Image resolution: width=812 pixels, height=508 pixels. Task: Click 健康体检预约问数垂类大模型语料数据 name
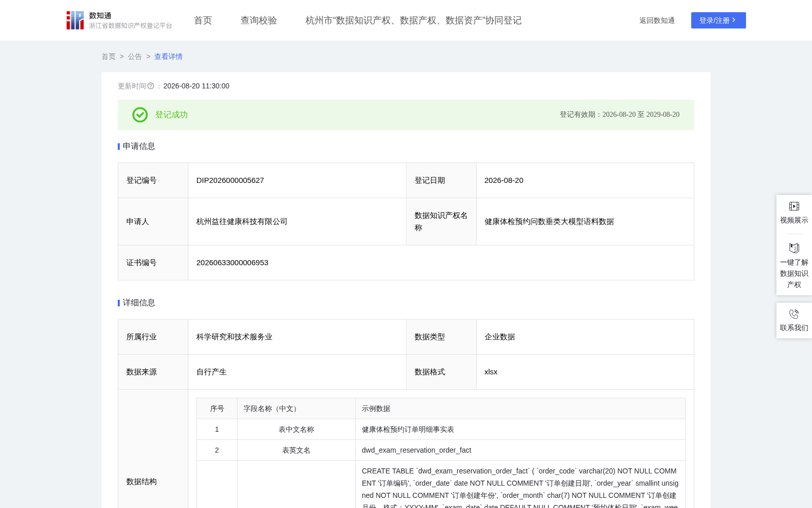point(549,221)
